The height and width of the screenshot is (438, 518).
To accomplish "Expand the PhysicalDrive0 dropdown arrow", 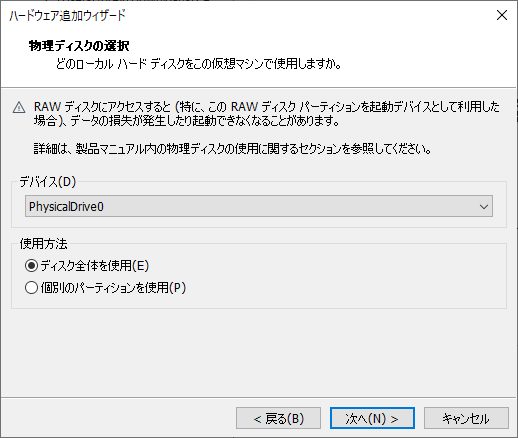I will pos(484,207).
